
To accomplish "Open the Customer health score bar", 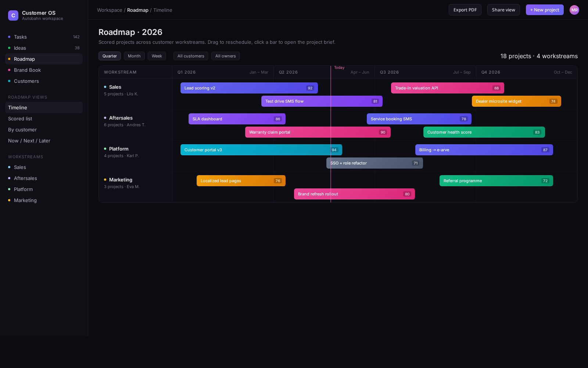I will pos(484,132).
